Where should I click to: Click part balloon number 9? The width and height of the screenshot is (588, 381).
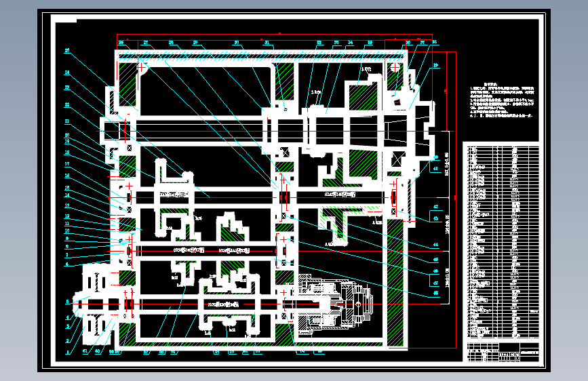coord(67,239)
